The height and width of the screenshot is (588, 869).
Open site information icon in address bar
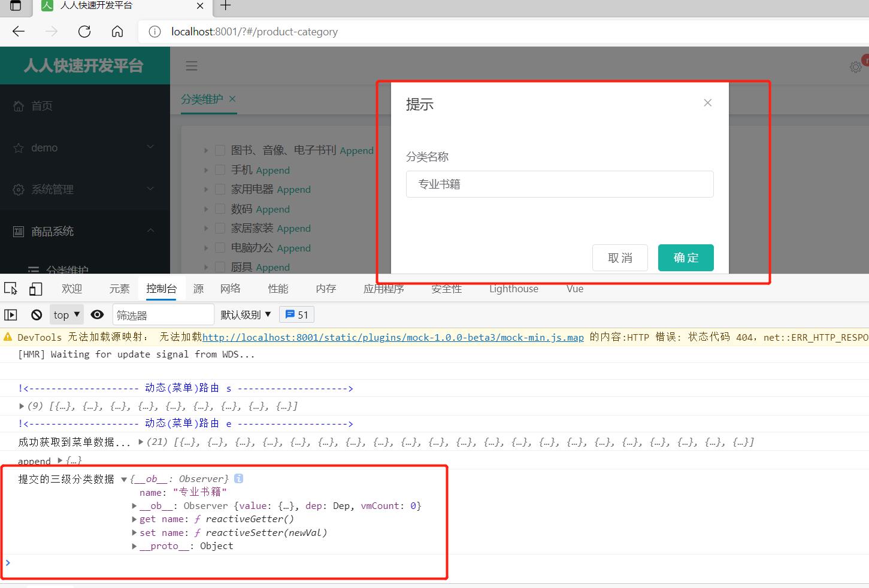tap(155, 32)
